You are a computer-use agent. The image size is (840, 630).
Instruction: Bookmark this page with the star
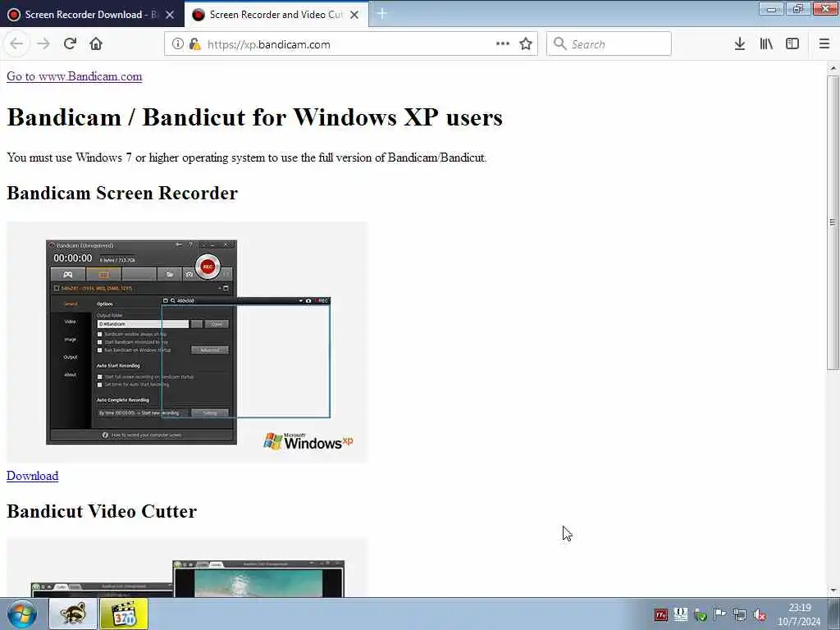pyautogui.click(x=526, y=44)
